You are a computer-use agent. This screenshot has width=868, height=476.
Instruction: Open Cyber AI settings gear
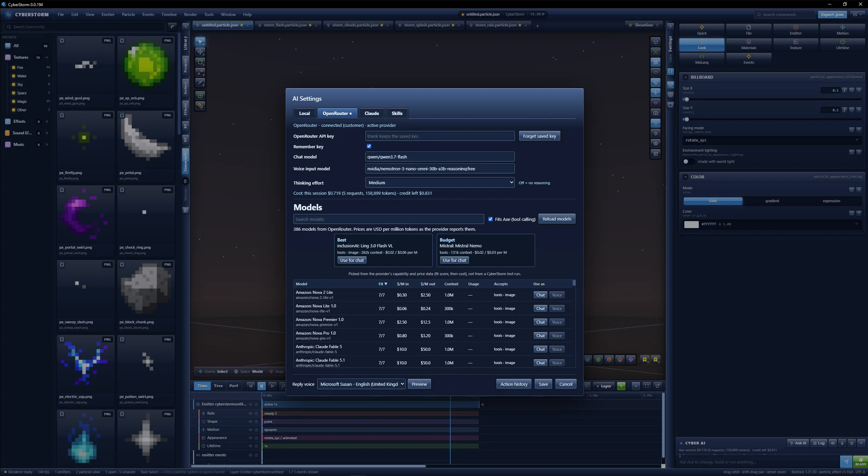[852, 443]
